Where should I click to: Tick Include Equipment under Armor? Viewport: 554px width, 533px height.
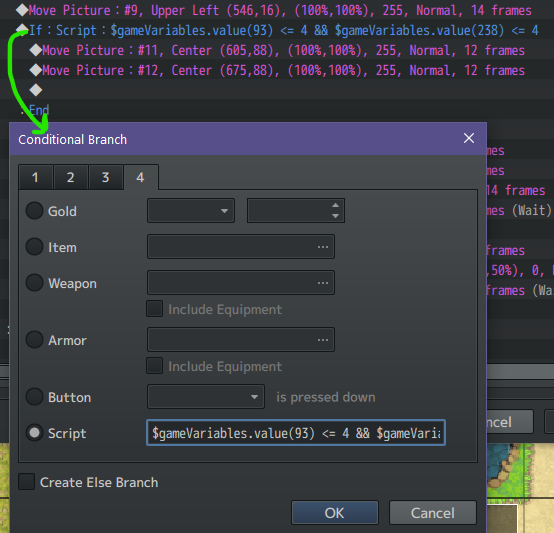click(155, 366)
